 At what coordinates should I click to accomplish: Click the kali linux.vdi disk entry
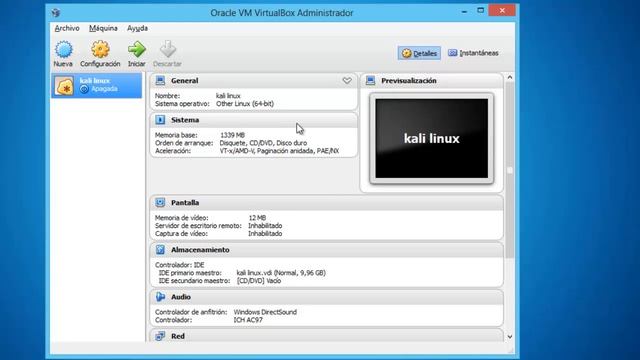[x=281, y=273]
